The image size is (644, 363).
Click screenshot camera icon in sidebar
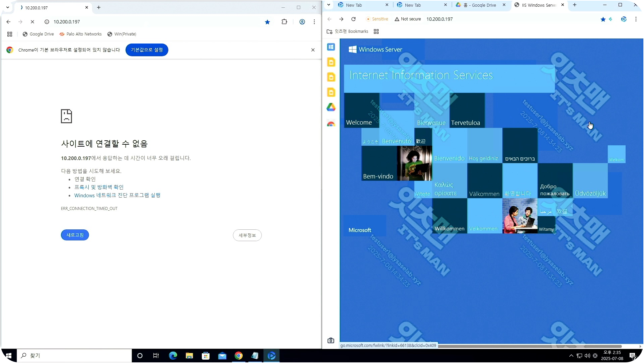pos(331,341)
